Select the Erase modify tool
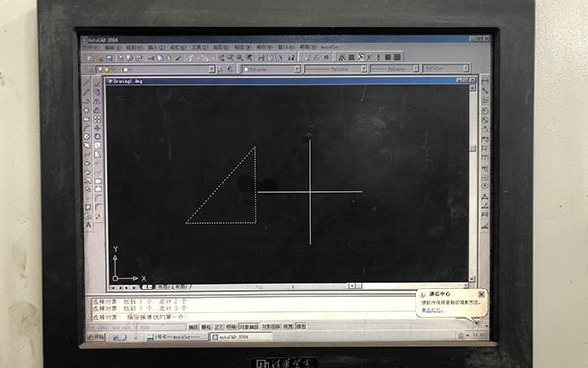 97,83
